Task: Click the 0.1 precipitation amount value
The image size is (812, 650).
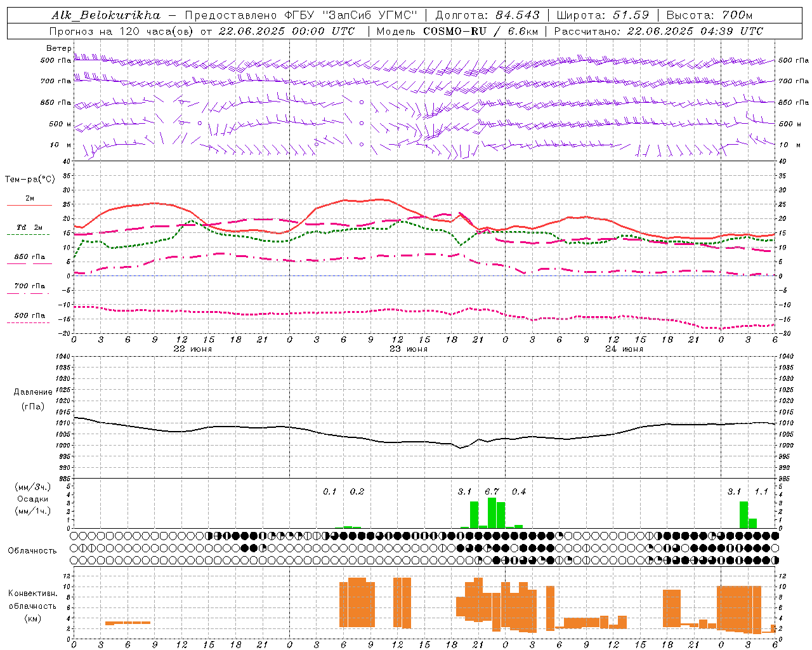Action: tap(330, 492)
